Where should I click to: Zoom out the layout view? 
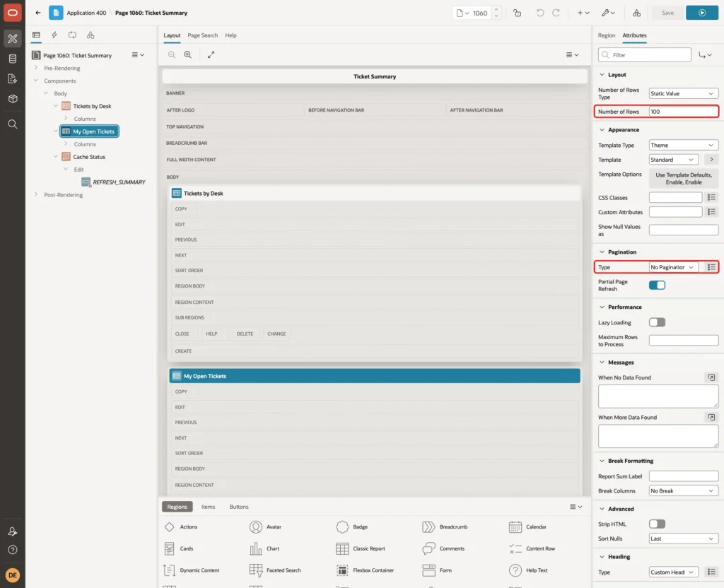172,54
